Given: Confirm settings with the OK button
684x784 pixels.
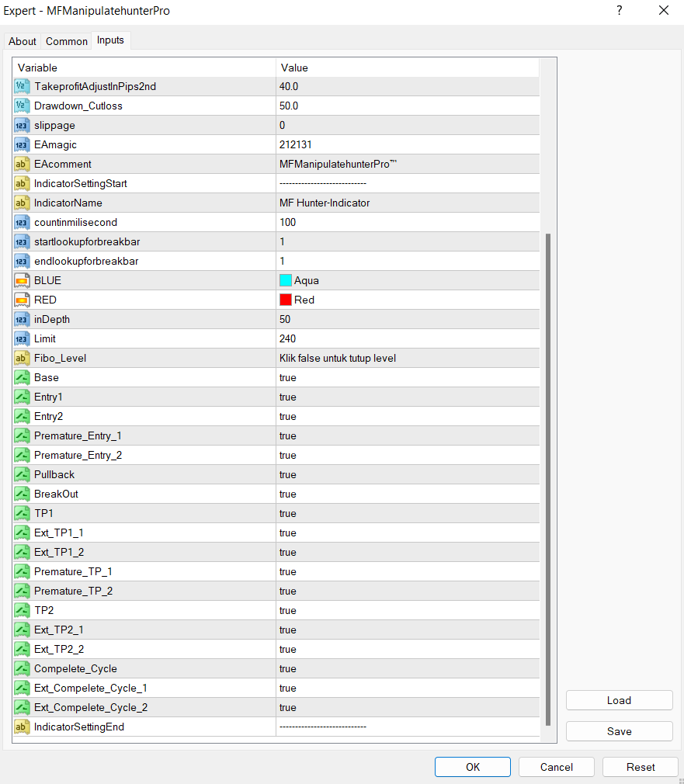Looking at the screenshot, I should pyautogui.click(x=473, y=767).
